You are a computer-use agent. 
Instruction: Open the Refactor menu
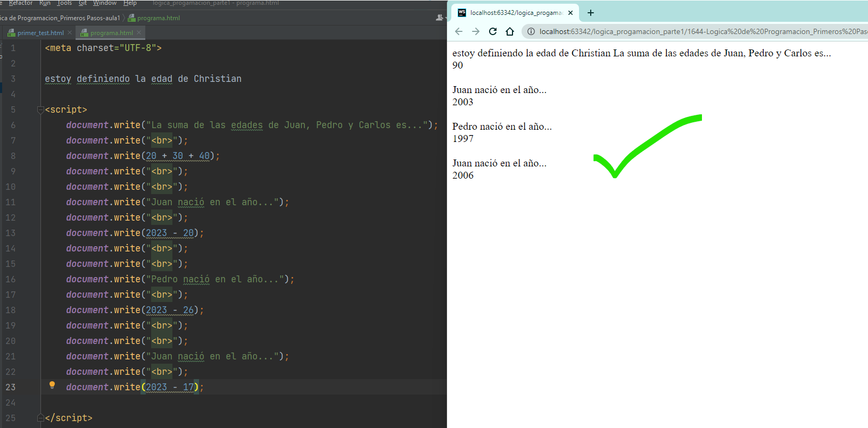21,3
